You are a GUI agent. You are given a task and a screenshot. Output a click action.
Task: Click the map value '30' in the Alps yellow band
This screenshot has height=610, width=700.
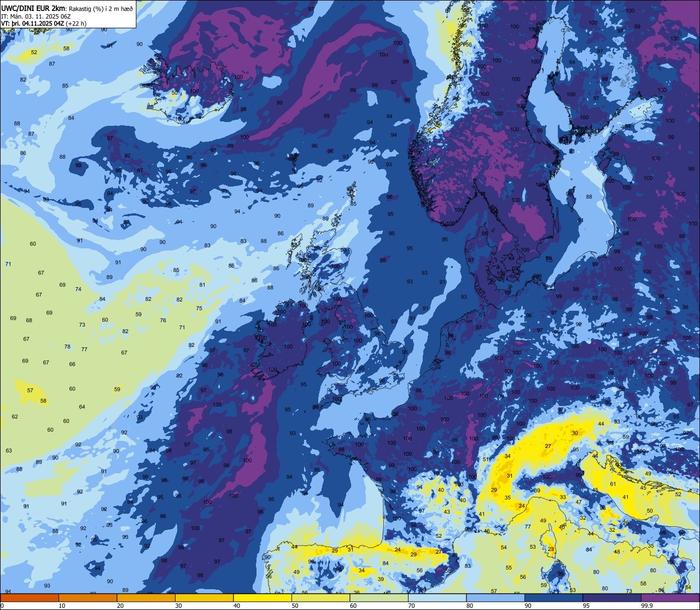(575, 433)
